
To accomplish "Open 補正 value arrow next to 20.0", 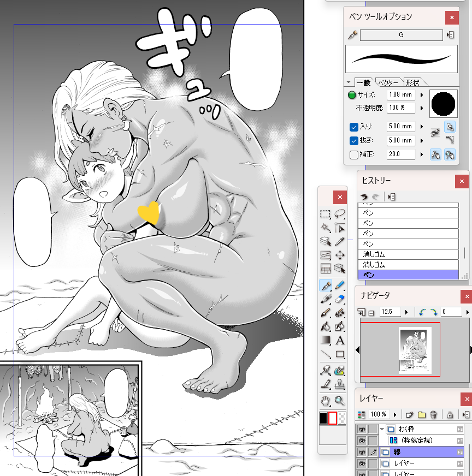I will (422, 154).
